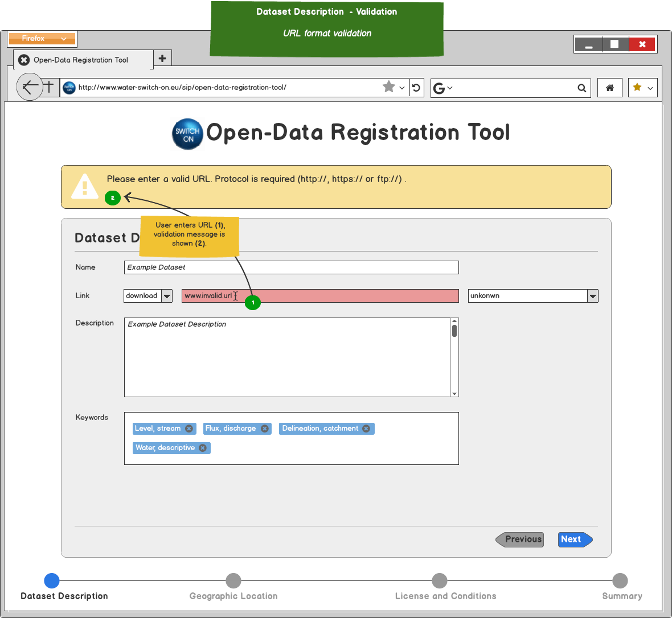Select the Dataset Description step circle
This screenshot has height=618, width=672.
pyautogui.click(x=52, y=581)
